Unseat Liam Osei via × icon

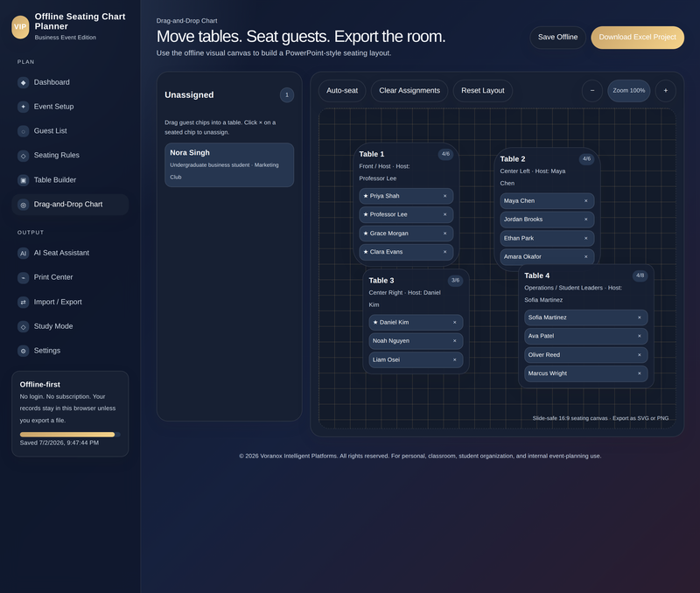pyautogui.click(x=454, y=359)
